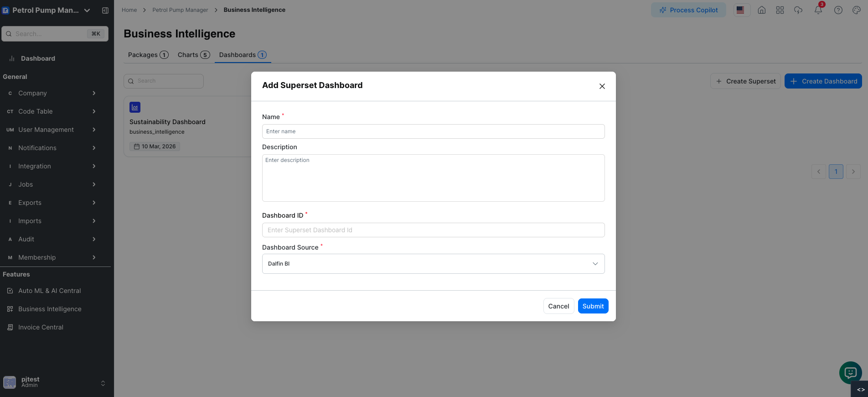Click inside the Enter name field
Screen dimensions: 868x397
pos(433,131)
